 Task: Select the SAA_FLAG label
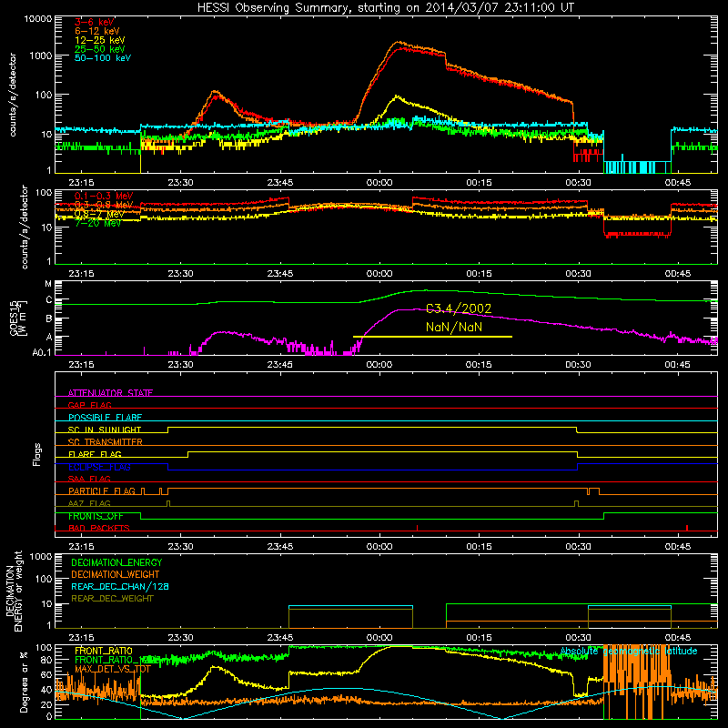pos(89,479)
